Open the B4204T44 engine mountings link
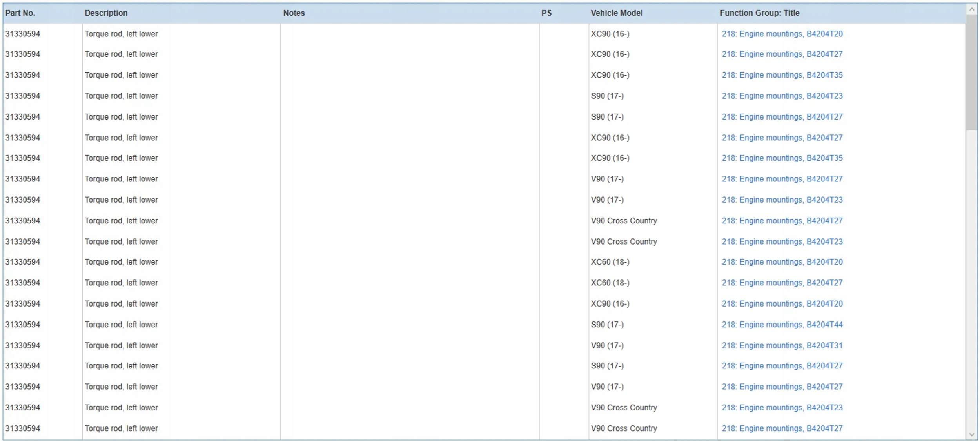Screen dimensions: 980x441 pyautogui.click(x=782, y=325)
